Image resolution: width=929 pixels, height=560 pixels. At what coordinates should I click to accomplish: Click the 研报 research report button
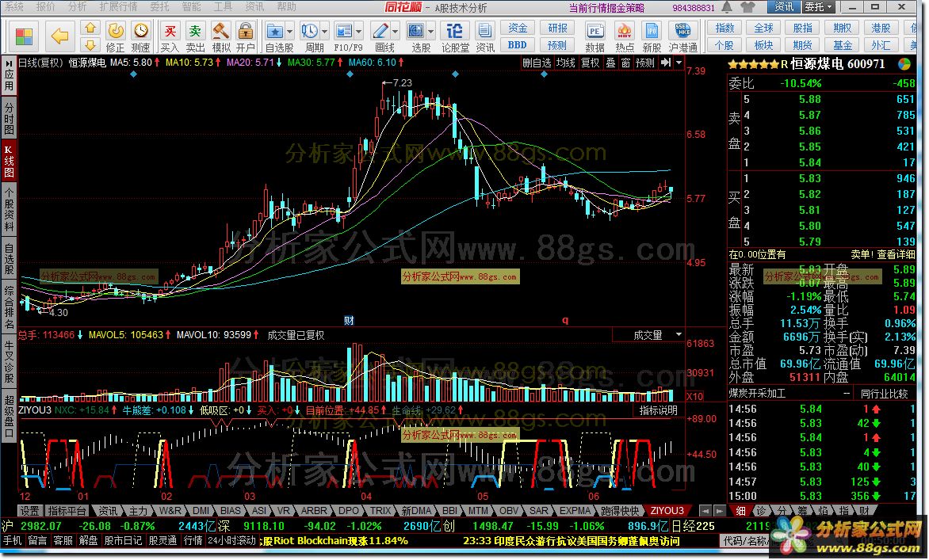point(557,28)
